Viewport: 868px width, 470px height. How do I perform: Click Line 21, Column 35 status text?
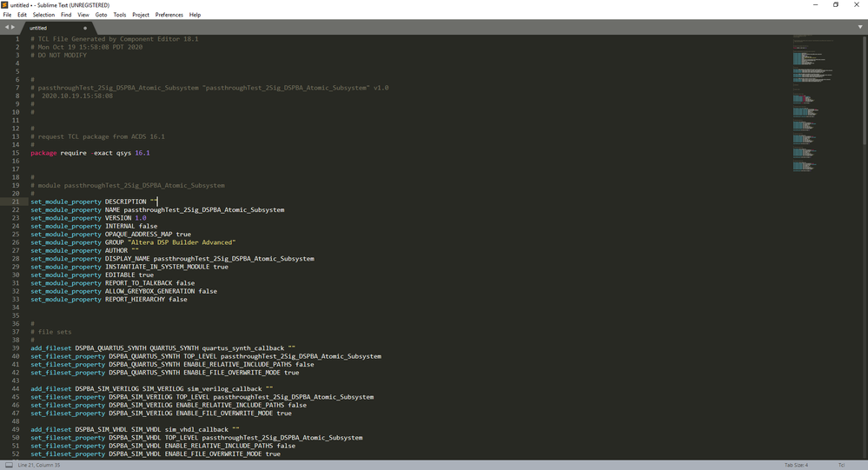pos(39,465)
